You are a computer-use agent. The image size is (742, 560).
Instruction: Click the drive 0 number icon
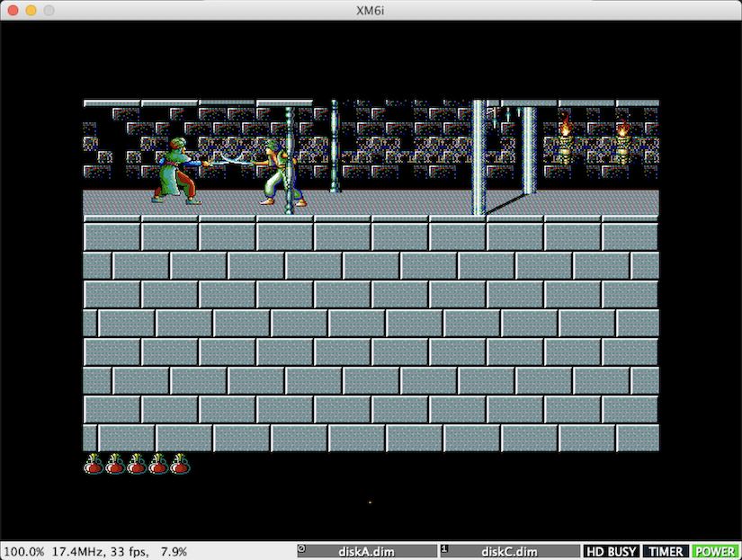(301, 549)
